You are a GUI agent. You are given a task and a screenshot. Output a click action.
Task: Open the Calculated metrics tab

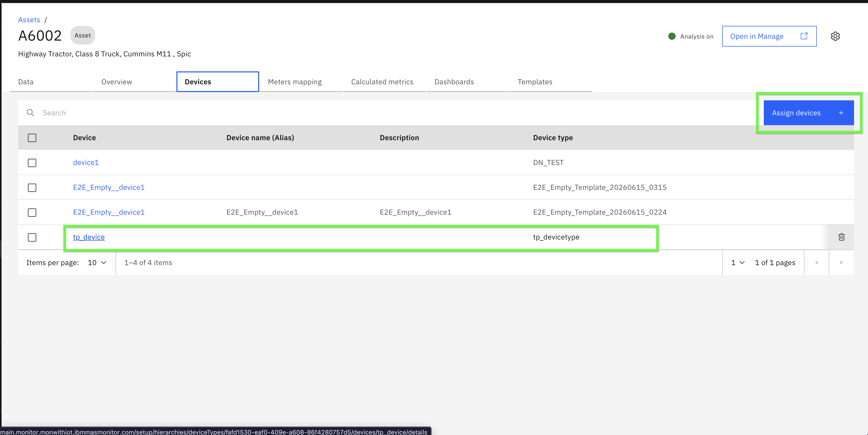384,82
